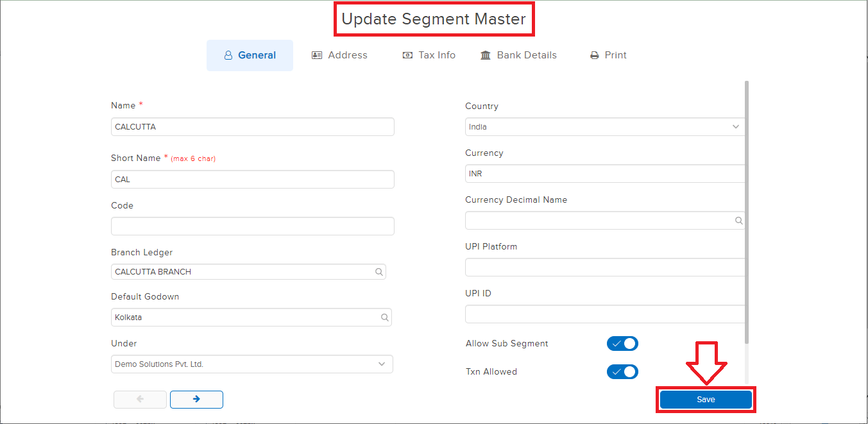Disable the Txn Allowed switch

pos(622,372)
